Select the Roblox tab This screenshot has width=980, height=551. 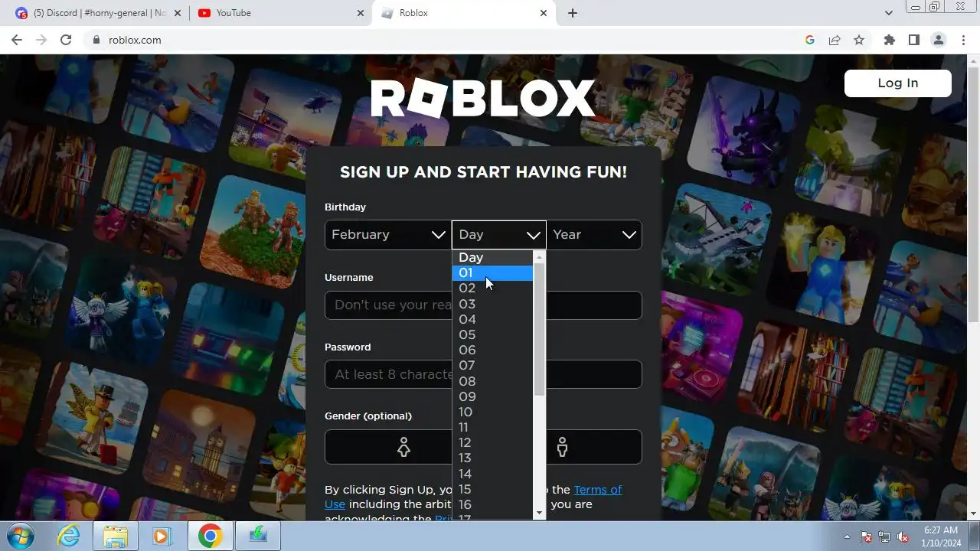coord(463,13)
